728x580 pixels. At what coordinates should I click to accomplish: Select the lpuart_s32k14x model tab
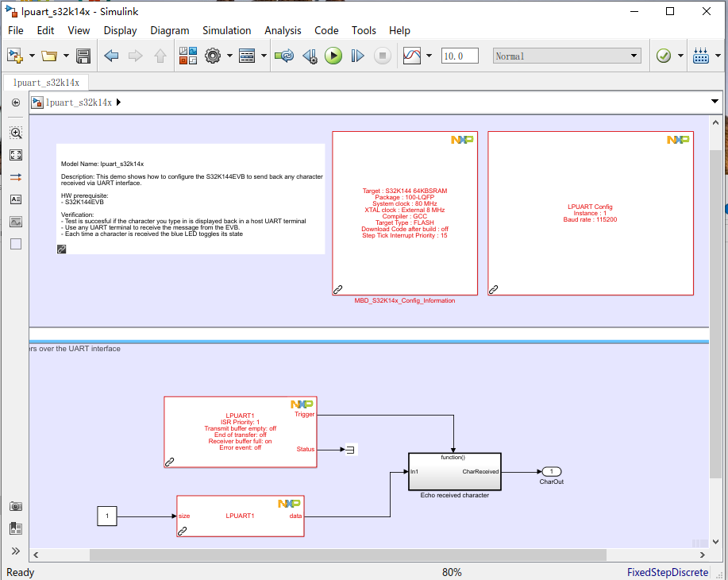pos(46,83)
